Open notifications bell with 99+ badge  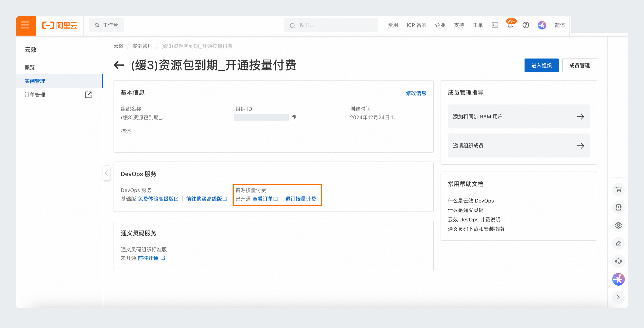[x=510, y=25]
